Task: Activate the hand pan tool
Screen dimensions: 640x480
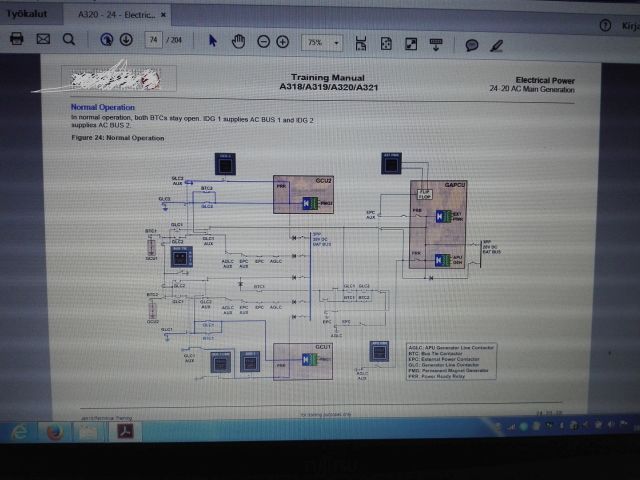Action: pyautogui.click(x=238, y=41)
